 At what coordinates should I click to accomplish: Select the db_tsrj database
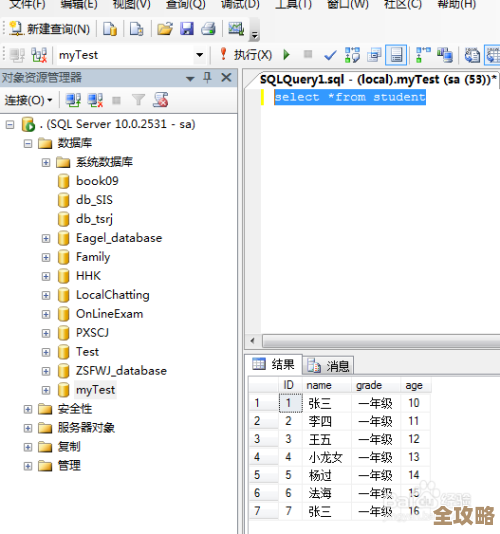[94, 219]
